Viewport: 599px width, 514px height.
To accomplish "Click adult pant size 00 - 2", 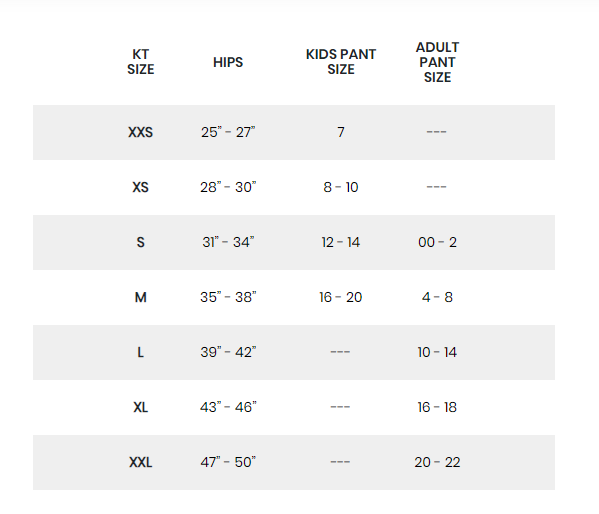I will pos(437,242).
